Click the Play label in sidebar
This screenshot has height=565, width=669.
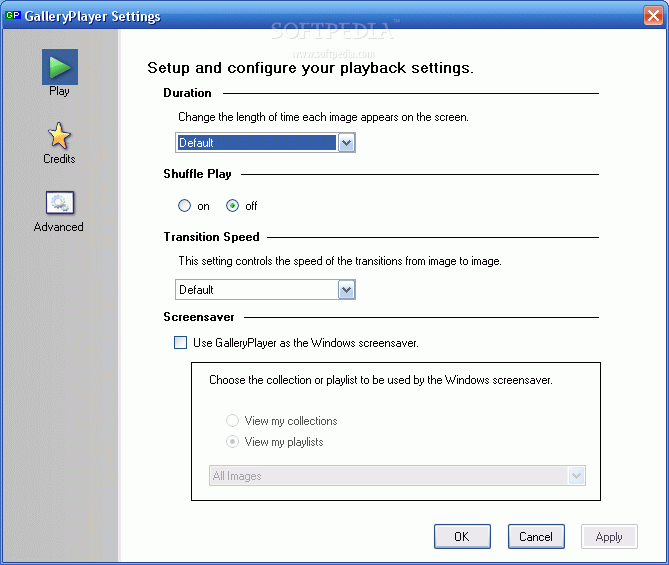tap(59, 91)
